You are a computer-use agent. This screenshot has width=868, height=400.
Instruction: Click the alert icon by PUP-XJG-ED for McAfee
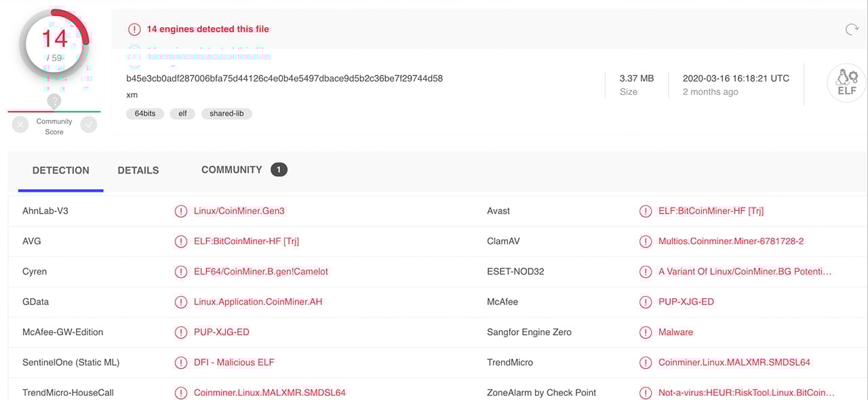(646, 302)
